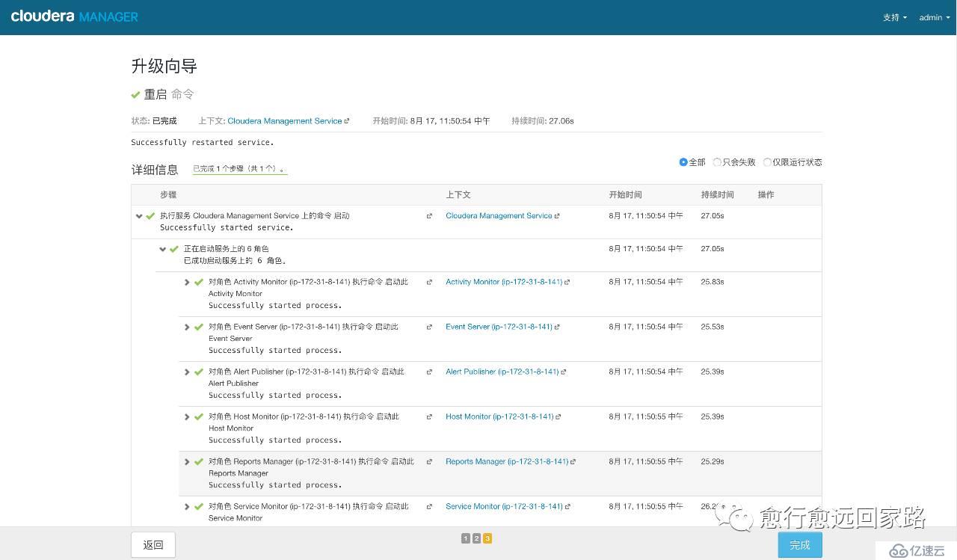
Task: Expand the Event Server step row
Action: click(187, 327)
